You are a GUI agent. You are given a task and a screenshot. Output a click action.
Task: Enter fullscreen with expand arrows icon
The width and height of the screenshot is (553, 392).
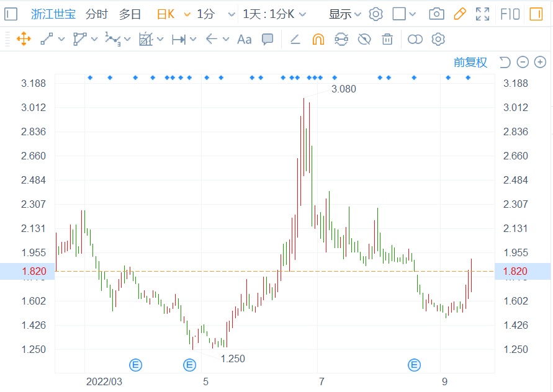tap(482, 14)
